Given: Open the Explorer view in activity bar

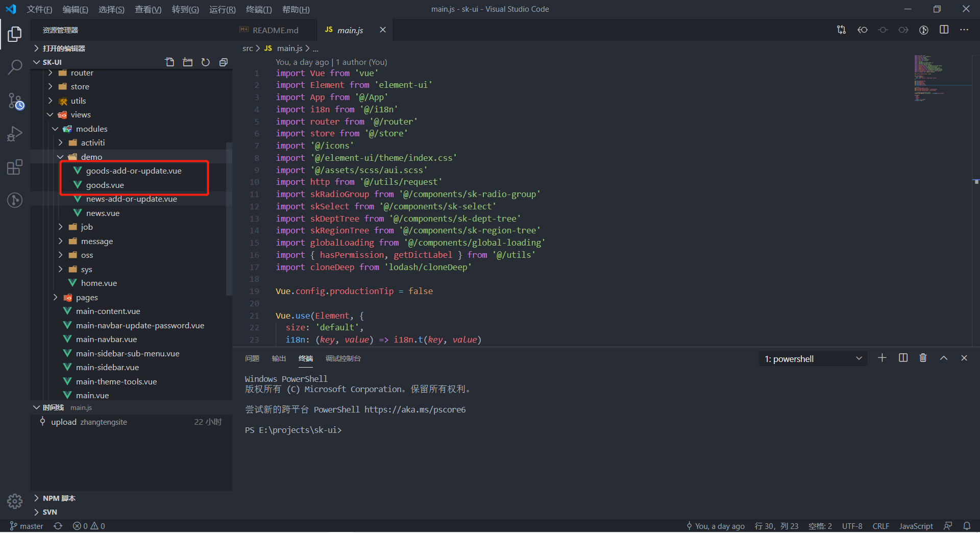Looking at the screenshot, I should tap(15, 34).
